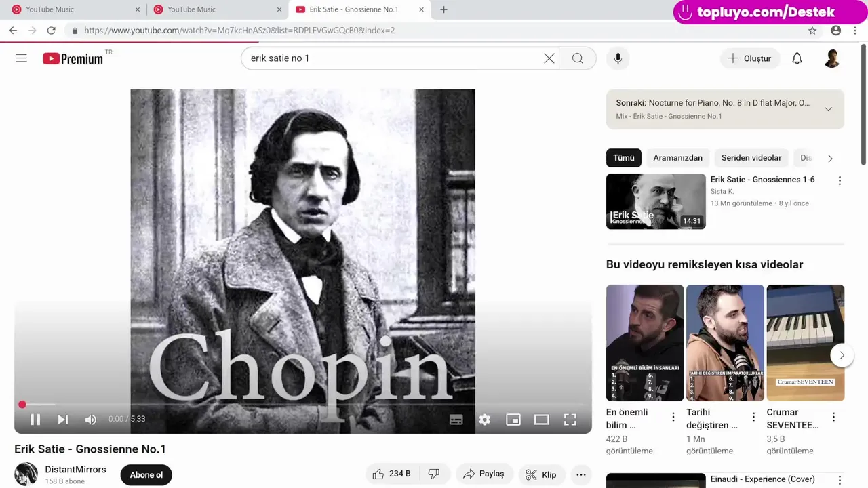Open player settings gear
The width and height of the screenshot is (868, 488).
point(485,420)
